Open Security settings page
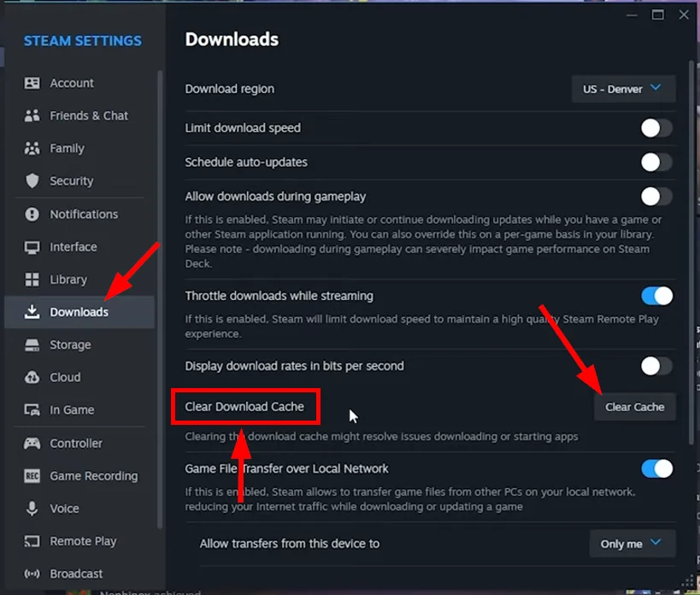 pyautogui.click(x=79, y=180)
